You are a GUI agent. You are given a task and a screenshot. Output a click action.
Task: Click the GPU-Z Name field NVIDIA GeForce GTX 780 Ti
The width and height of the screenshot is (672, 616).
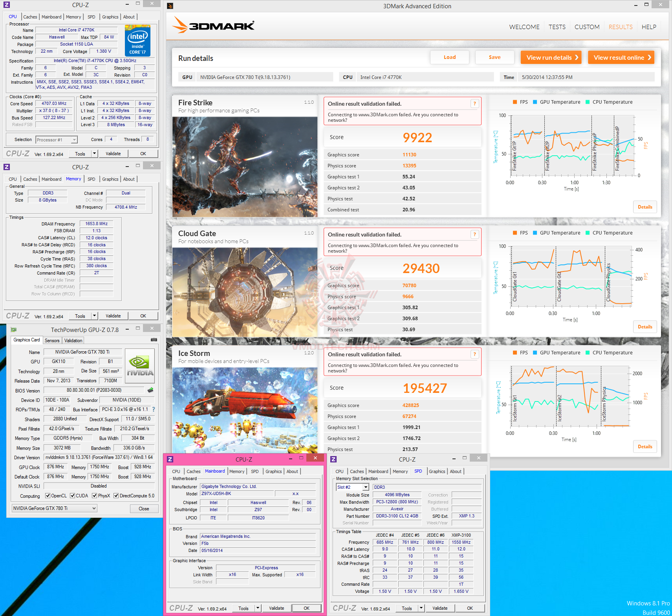coord(82,352)
